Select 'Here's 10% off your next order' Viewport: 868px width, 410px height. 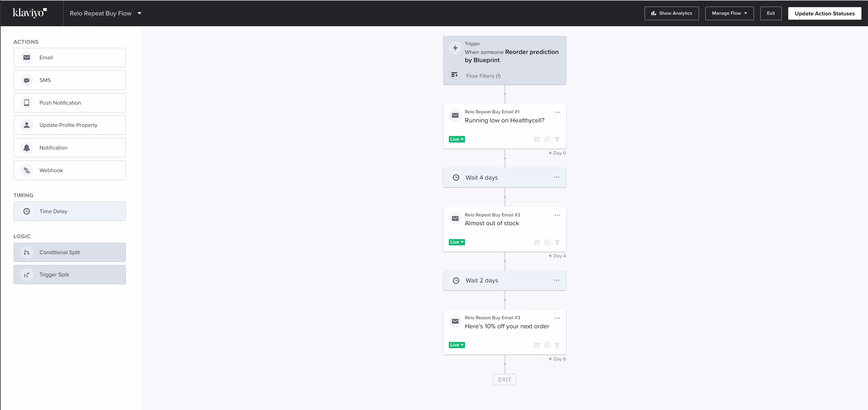click(507, 326)
